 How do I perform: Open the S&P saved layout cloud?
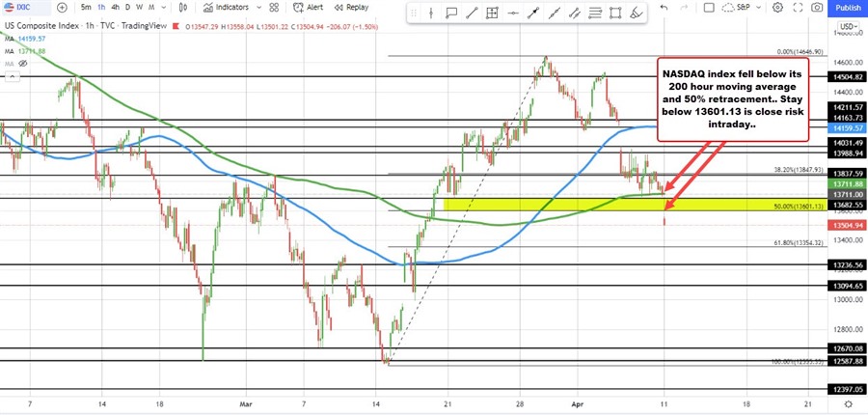[x=738, y=7]
